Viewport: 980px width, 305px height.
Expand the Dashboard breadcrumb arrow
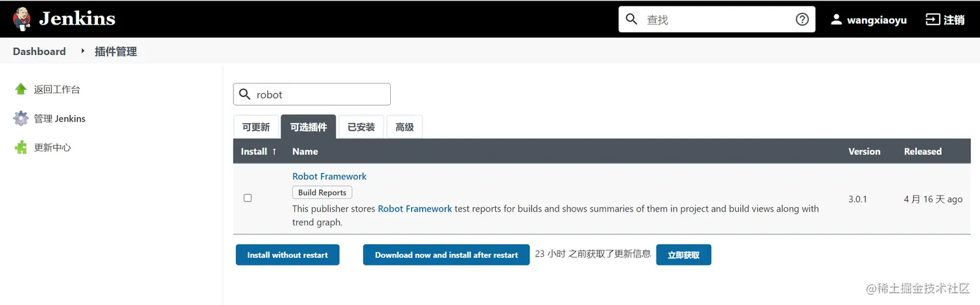83,51
